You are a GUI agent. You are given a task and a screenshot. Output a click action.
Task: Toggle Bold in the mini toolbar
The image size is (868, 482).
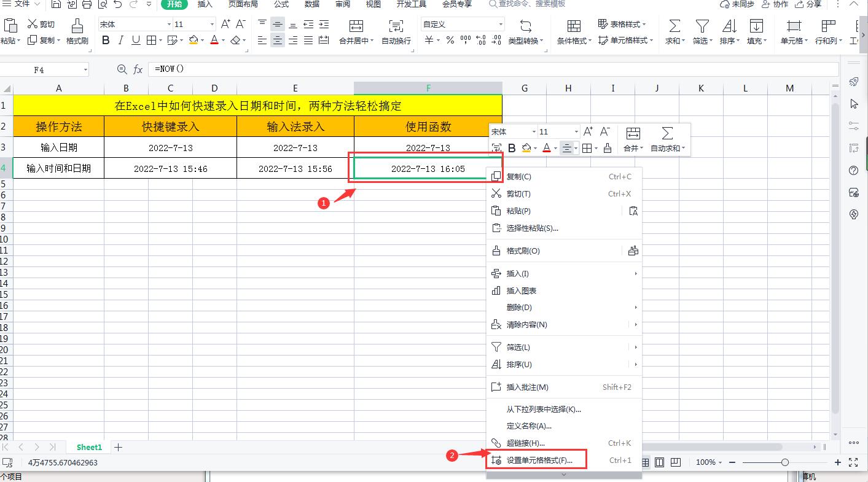tap(512, 148)
